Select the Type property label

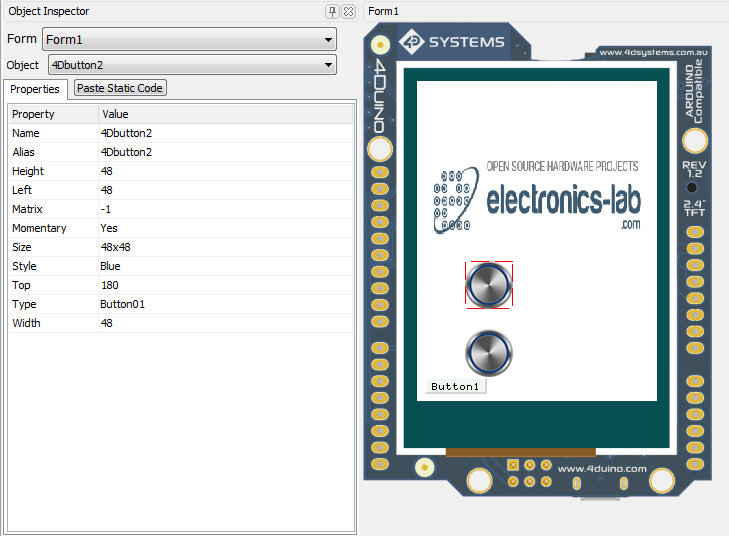24,304
